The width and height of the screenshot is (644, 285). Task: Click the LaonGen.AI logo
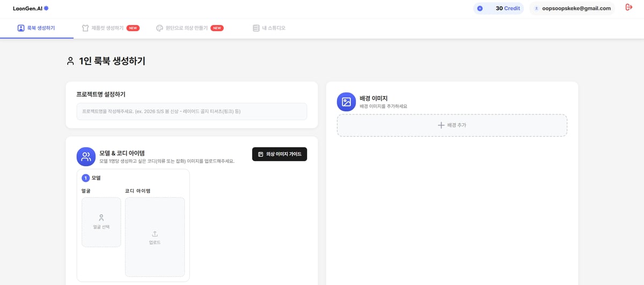click(31, 9)
